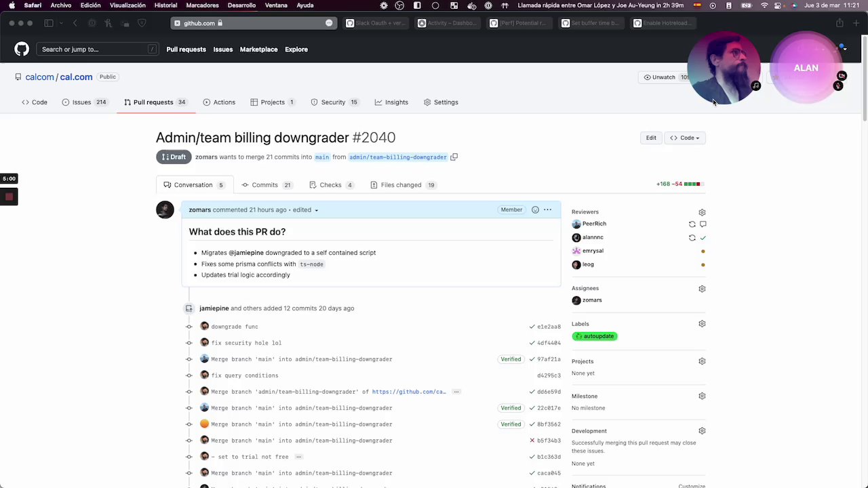Click PeerRich's review comment icon
This screenshot has height=488, width=868.
click(x=703, y=224)
